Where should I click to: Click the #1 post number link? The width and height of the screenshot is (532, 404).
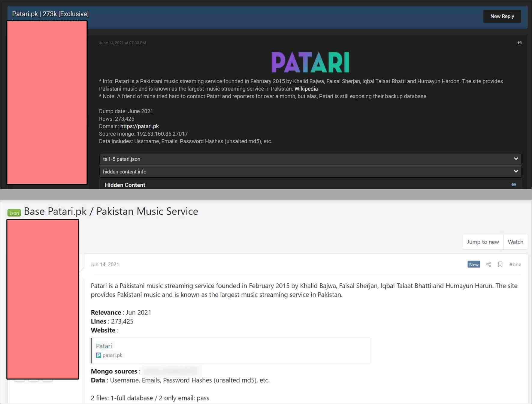(519, 43)
